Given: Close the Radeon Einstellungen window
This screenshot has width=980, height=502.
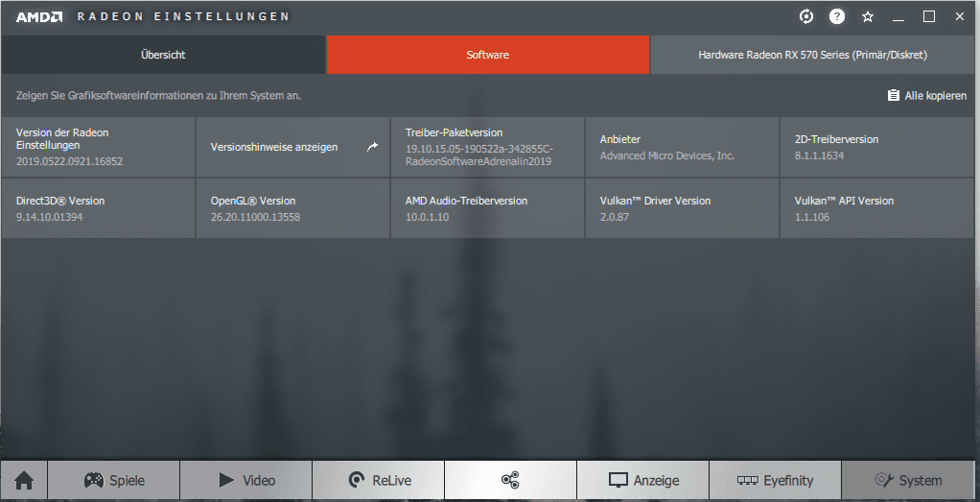Looking at the screenshot, I should 960,17.
